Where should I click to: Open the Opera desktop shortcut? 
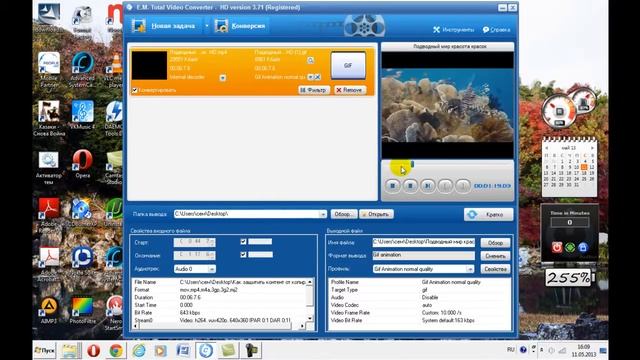pos(82,164)
